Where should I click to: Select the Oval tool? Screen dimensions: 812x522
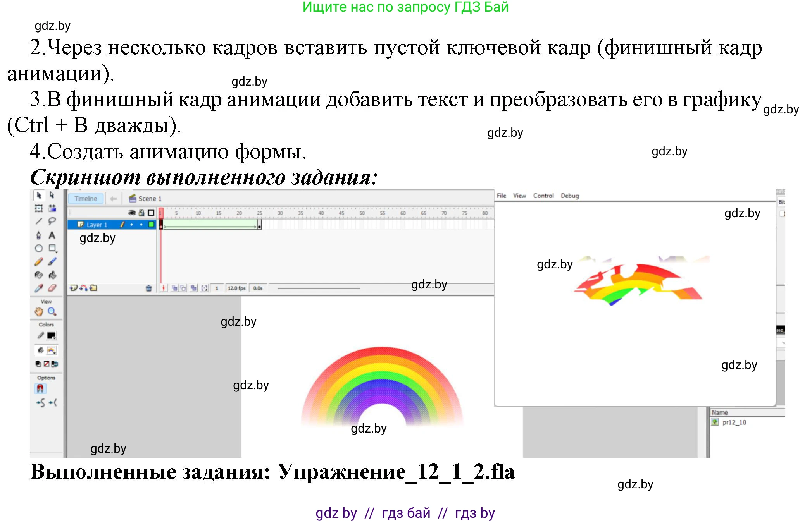(39, 249)
